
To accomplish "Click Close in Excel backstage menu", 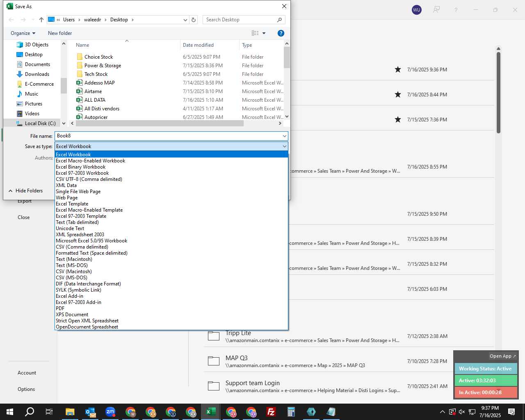I will [x=23, y=217].
